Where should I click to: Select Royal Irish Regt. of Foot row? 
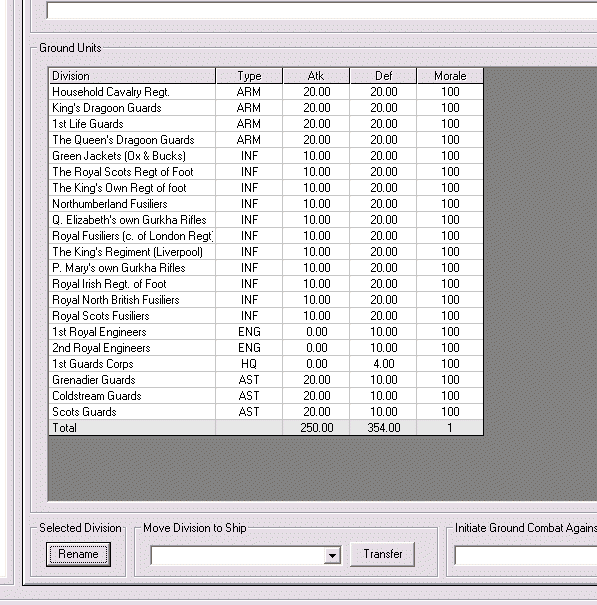click(x=266, y=284)
